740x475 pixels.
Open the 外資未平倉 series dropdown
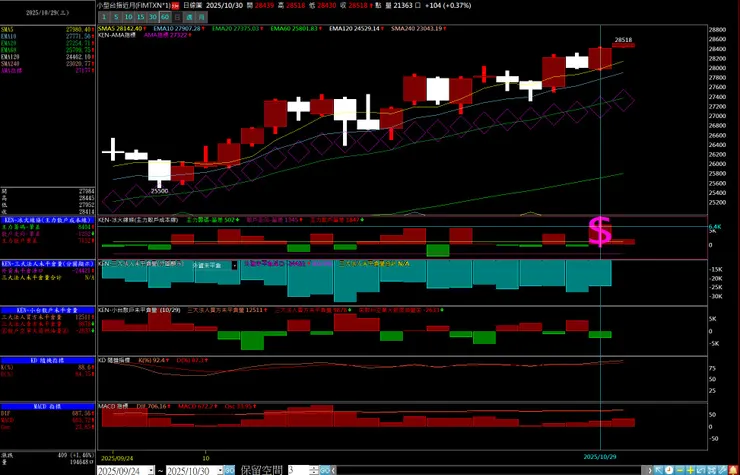tap(234, 265)
